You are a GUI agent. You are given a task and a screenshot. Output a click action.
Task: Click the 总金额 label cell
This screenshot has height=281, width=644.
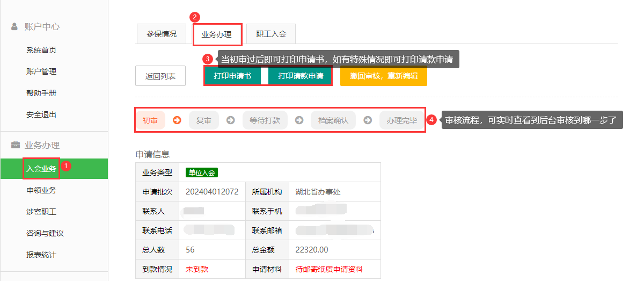[x=267, y=250]
